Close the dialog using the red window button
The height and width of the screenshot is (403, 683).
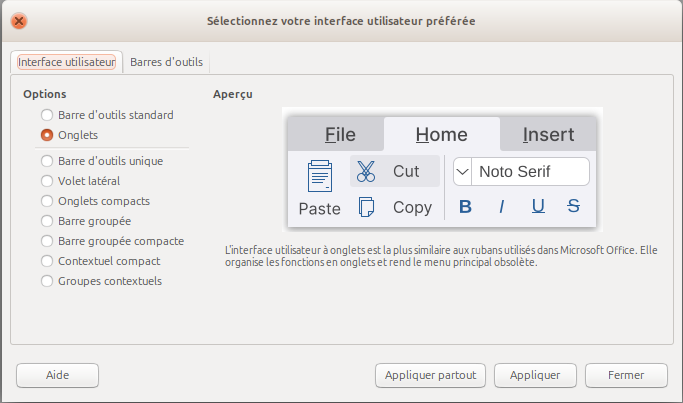tap(19, 20)
